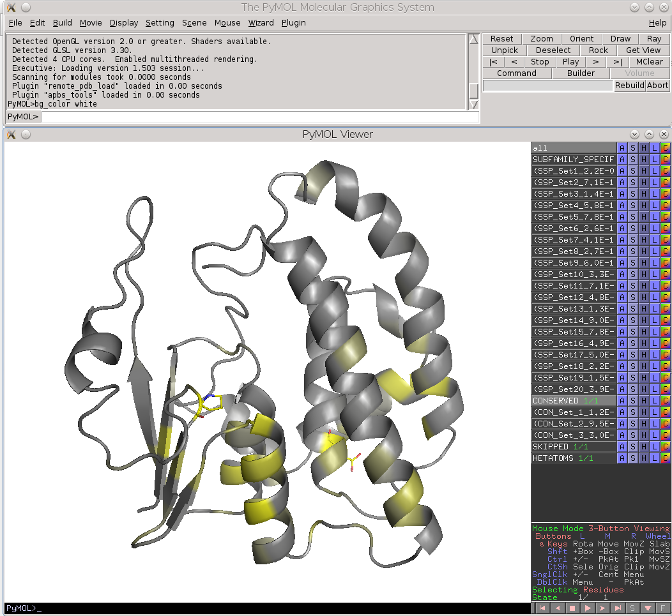Open the A action menu for SSP_Set5
The height and width of the screenshot is (616, 672).
click(x=622, y=217)
